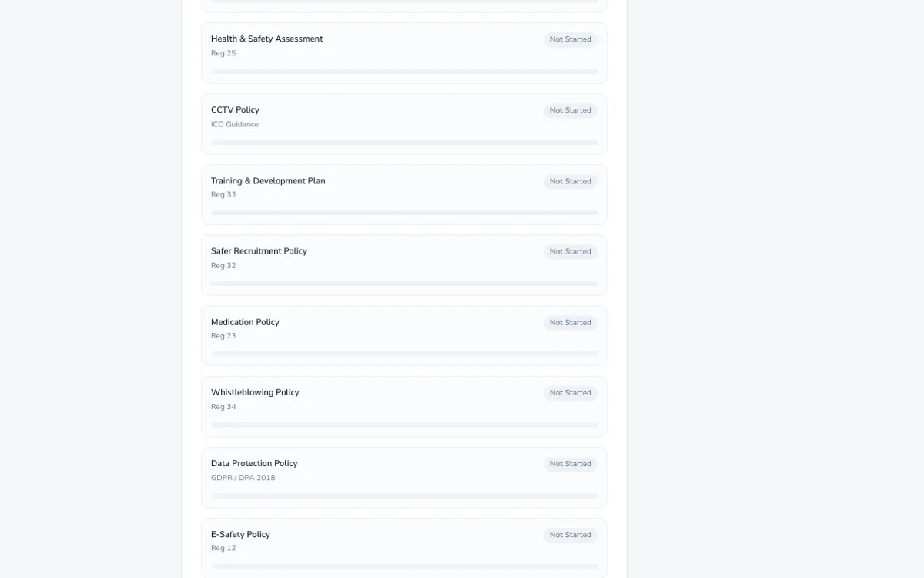Click the Medication Policy progress bar
The width and height of the screenshot is (924, 578).
(404, 354)
